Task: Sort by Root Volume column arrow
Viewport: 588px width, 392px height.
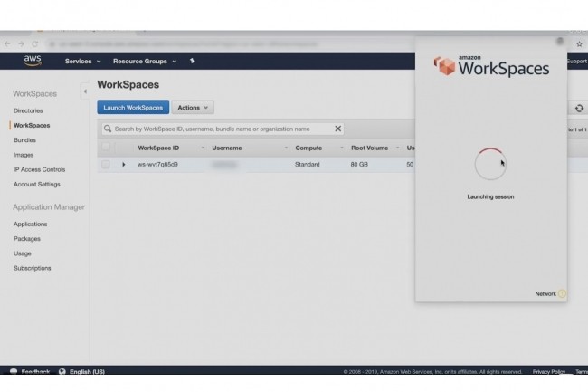Action: [x=397, y=148]
